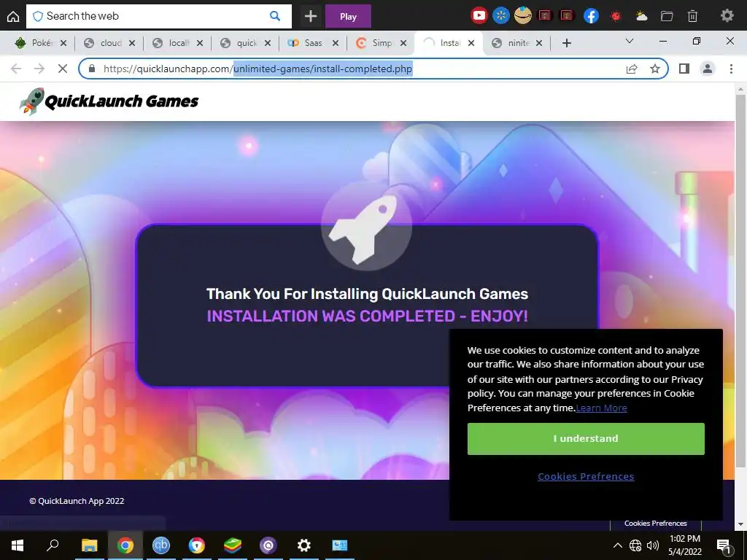Open the browser profile avatar

[708, 69]
